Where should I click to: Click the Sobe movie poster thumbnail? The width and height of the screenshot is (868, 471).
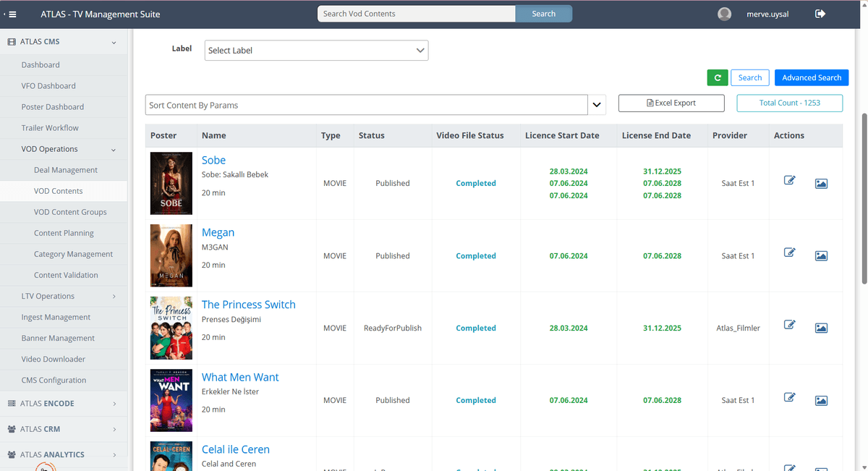[171, 183]
